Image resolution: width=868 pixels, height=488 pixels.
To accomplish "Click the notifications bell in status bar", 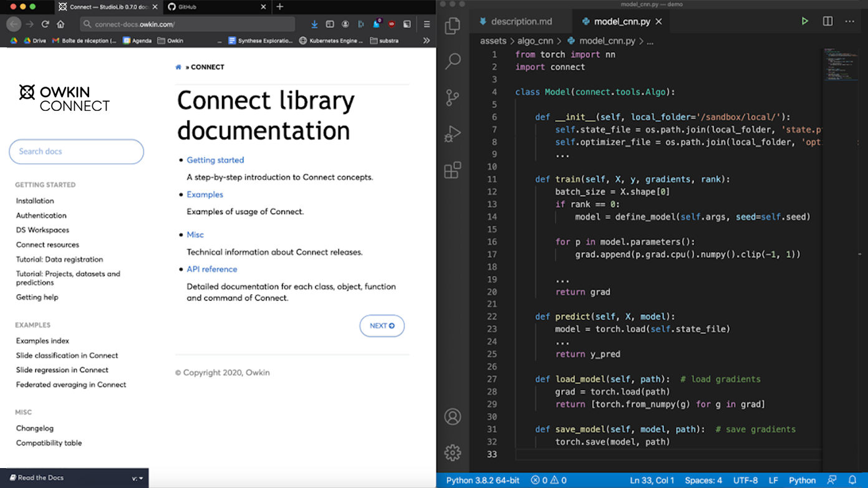I will (x=852, y=481).
